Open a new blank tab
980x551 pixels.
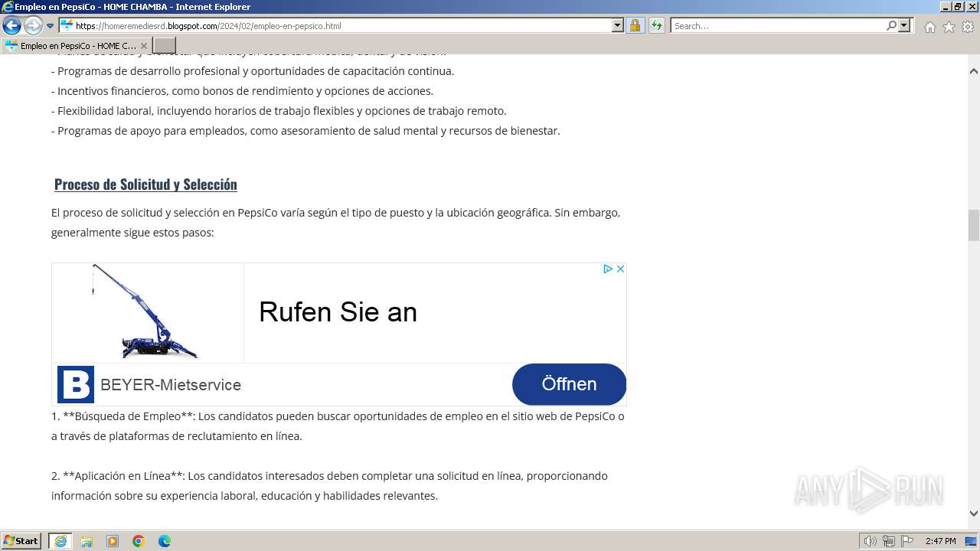click(165, 45)
